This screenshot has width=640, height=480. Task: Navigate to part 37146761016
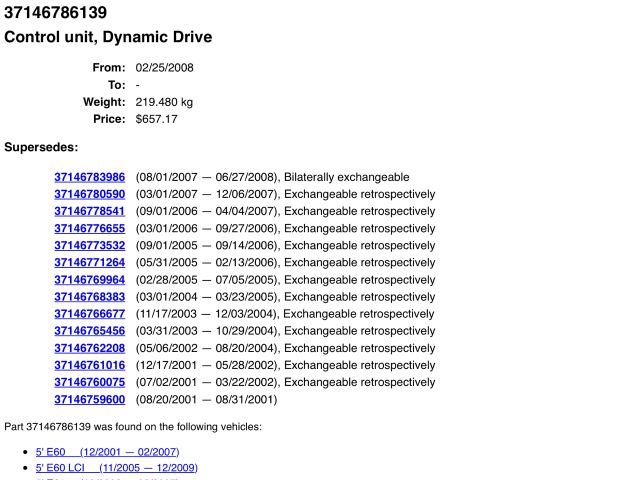tap(90, 365)
